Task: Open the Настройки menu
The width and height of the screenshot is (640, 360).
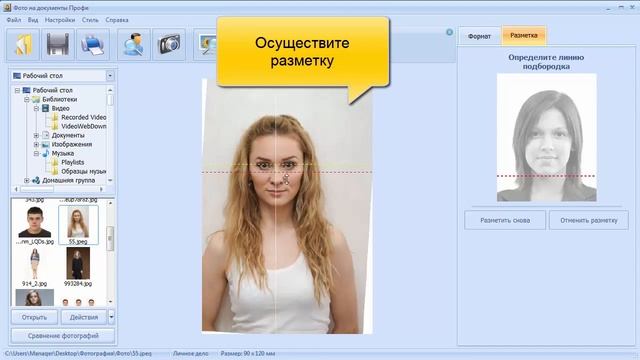Action: click(60, 20)
